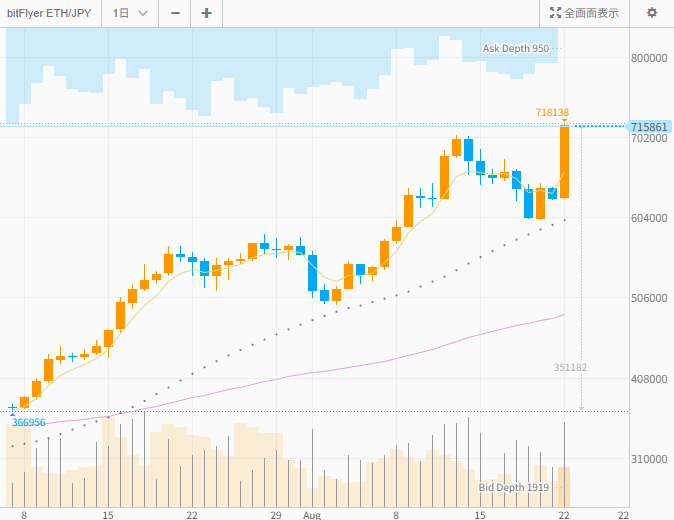The height and width of the screenshot is (520, 674).
Task: Click the Ask Depth 950 label
Action: pos(515,49)
